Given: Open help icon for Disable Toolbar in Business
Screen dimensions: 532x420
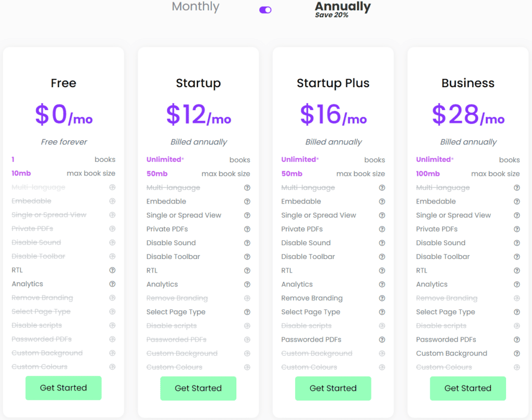Looking at the screenshot, I should pos(517,257).
